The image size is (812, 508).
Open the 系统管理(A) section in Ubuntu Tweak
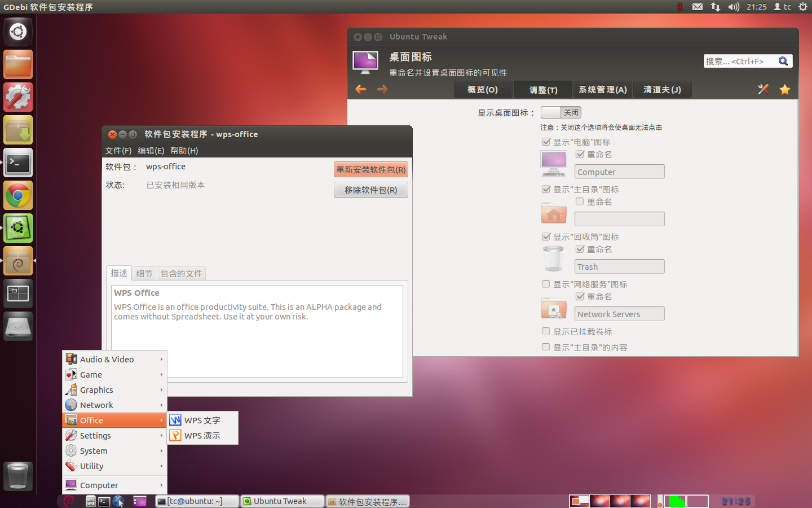603,89
